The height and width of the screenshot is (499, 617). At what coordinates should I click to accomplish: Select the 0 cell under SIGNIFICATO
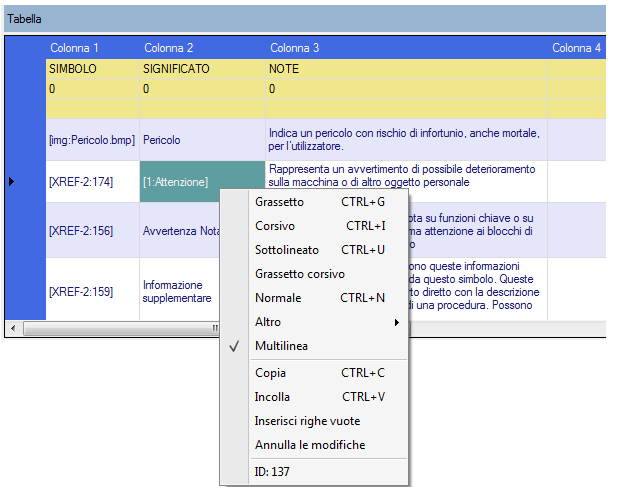tap(203, 89)
